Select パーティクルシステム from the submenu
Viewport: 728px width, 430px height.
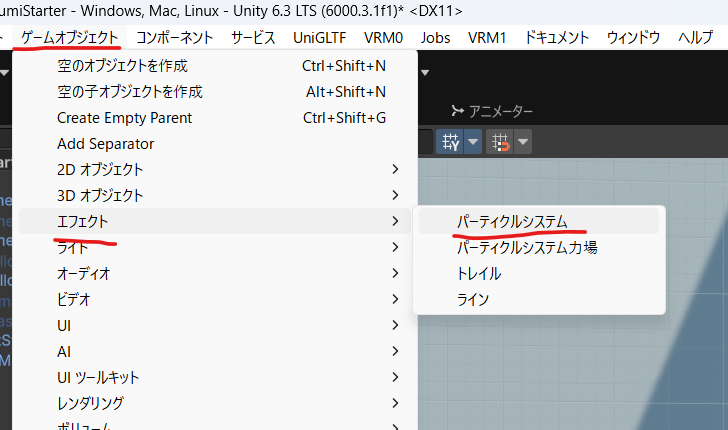[x=512, y=221]
